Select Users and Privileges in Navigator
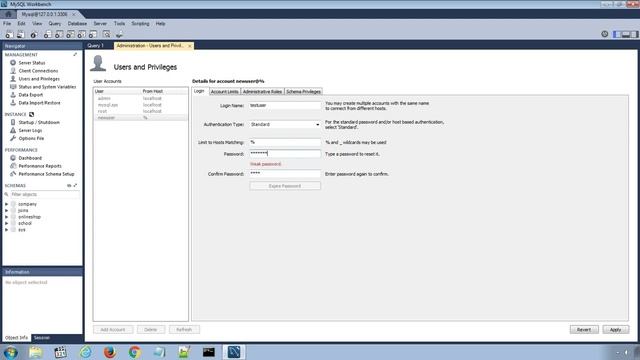The image size is (640, 360). click(39, 79)
